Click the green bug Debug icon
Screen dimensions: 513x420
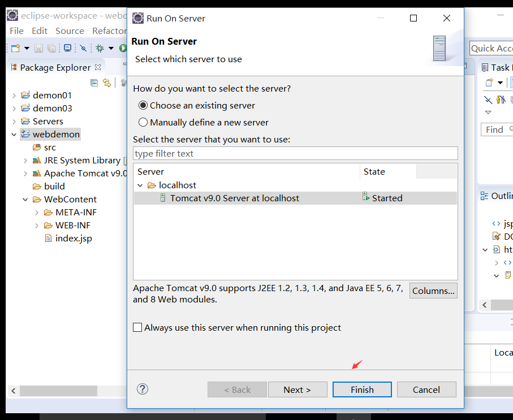100,49
